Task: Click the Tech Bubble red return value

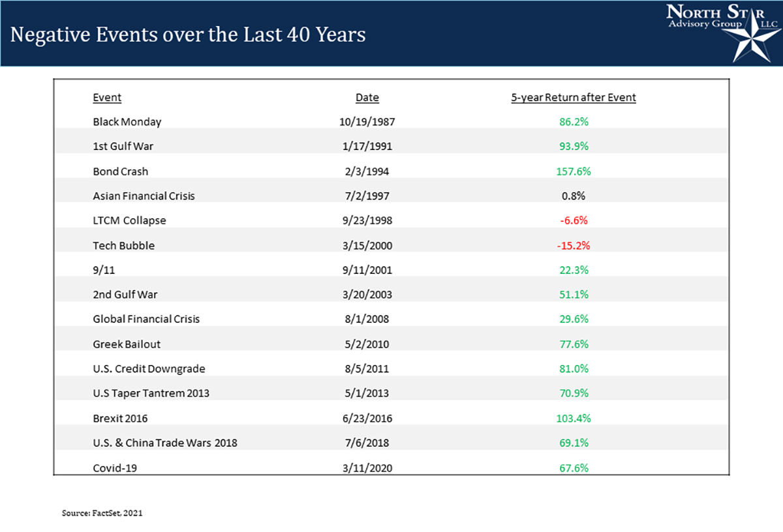Action: point(573,245)
